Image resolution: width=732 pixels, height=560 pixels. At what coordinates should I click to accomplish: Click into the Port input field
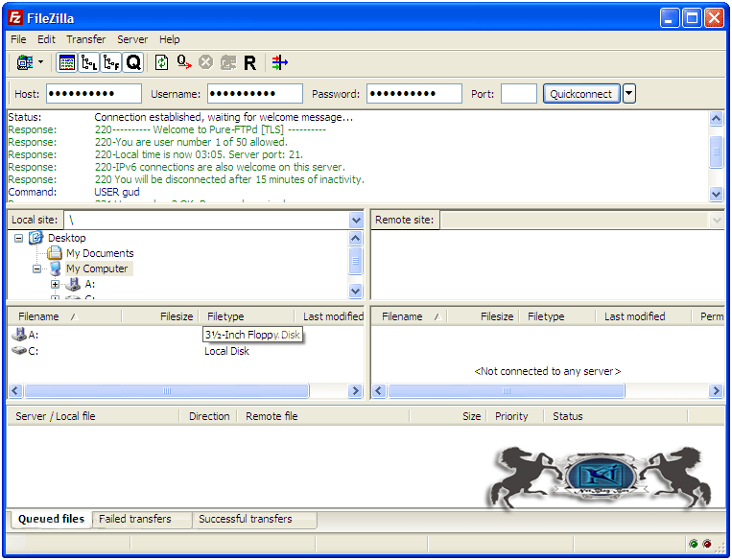(x=518, y=94)
